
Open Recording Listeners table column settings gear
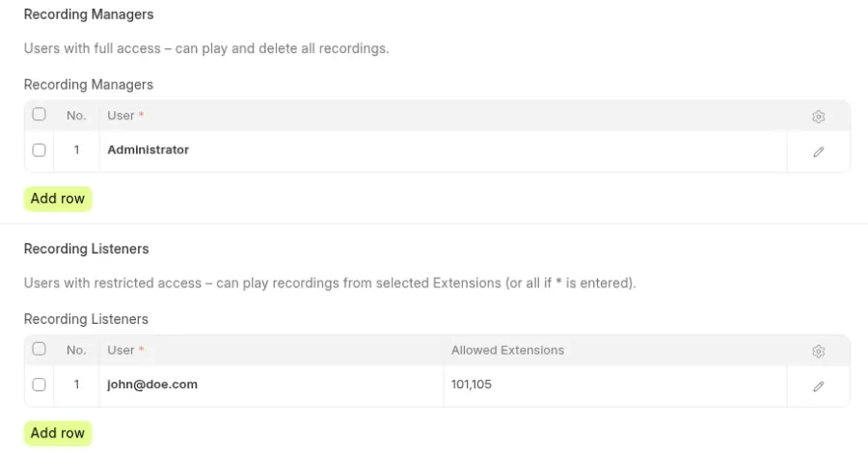pyautogui.click(x=818, y=351)
